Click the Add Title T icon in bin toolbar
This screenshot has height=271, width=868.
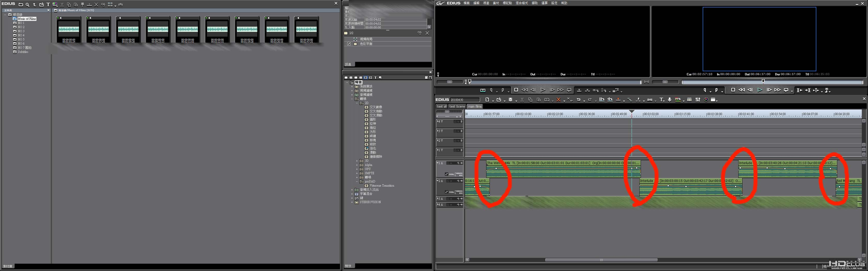[48, 5]
